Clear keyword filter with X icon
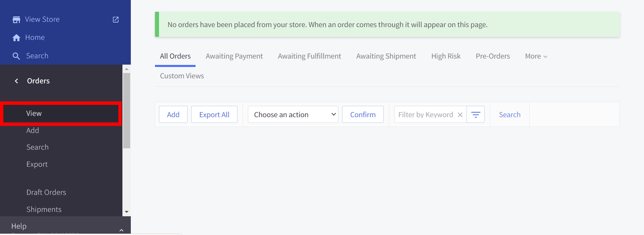The height and width of the screenshot is (235, 644). coord(460,115)
